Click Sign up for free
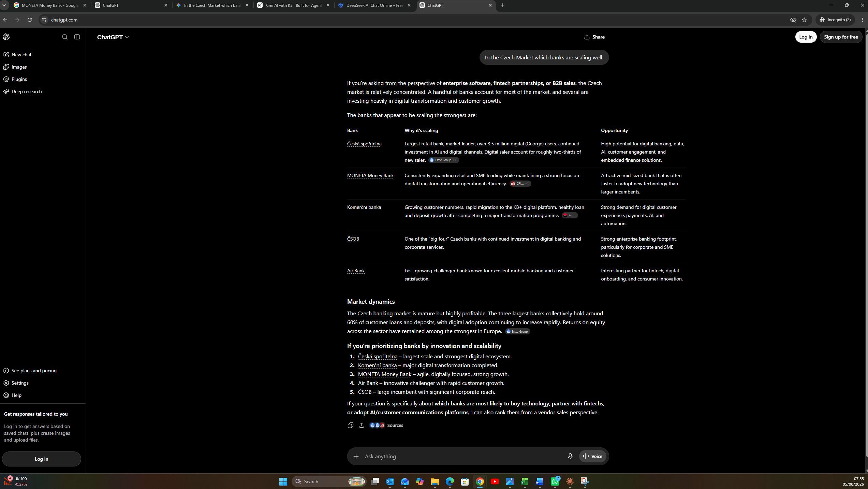Screen dimensions: 868x489 coord(841,37)
